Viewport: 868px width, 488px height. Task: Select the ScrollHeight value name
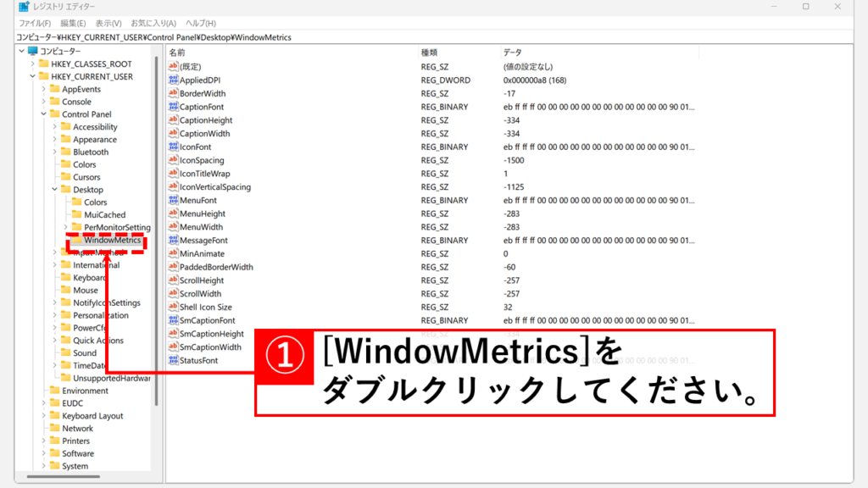click(x=202, y=280)
